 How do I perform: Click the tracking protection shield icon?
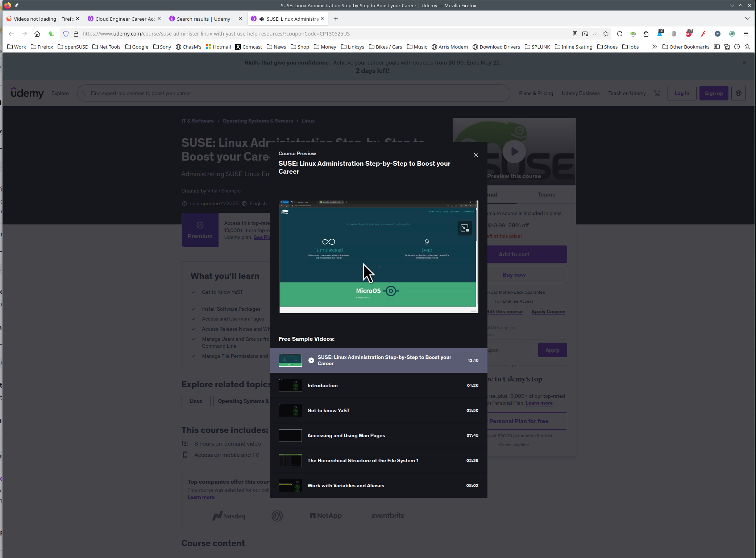click(66, 34)
